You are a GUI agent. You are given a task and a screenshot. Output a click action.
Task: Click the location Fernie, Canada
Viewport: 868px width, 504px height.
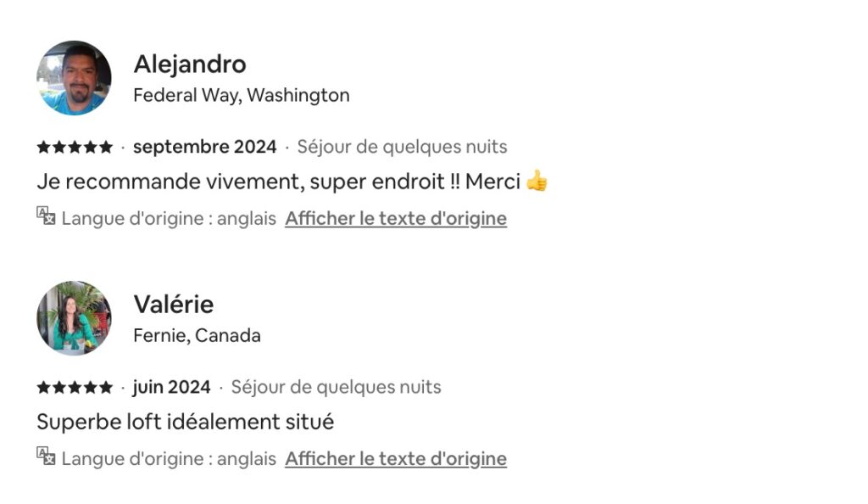pos(197,336)
